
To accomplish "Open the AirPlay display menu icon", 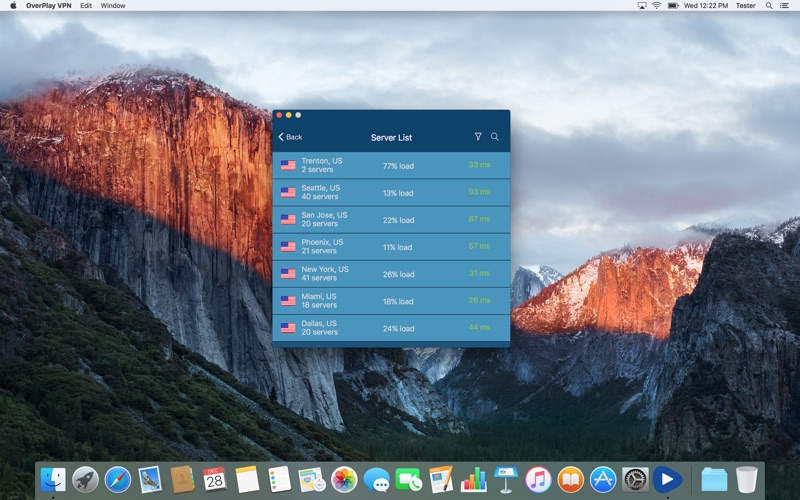I will 642,6.
